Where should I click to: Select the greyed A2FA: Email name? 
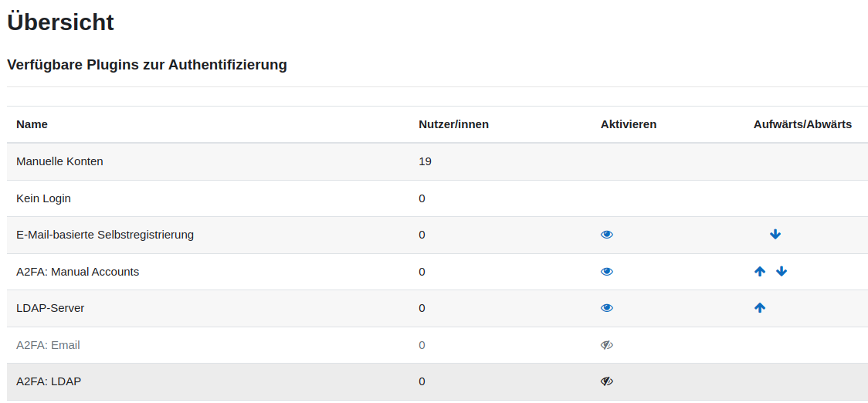coord(48,345)
